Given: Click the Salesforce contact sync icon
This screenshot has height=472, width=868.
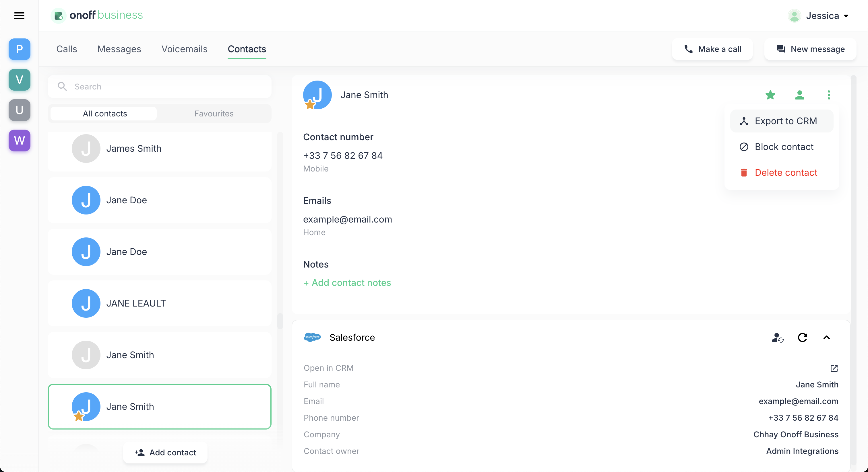Looking at the screenshot, I should pyautogui.click(x=778, y=338).
